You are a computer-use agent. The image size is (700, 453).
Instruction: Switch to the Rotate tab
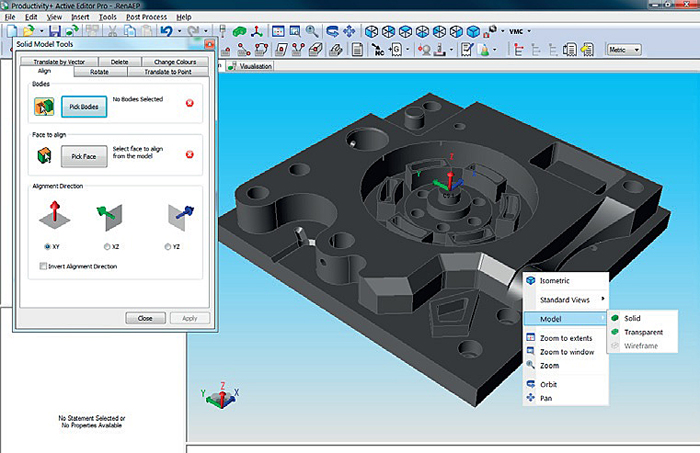coord(99,72)
